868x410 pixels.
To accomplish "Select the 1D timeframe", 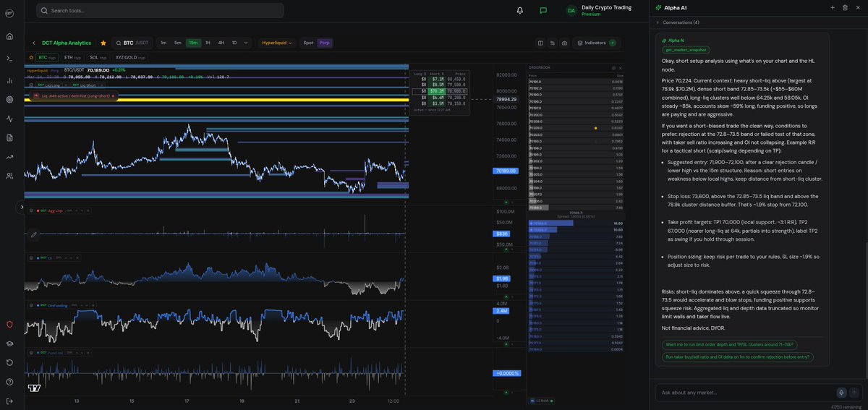I will click(234, 43).
